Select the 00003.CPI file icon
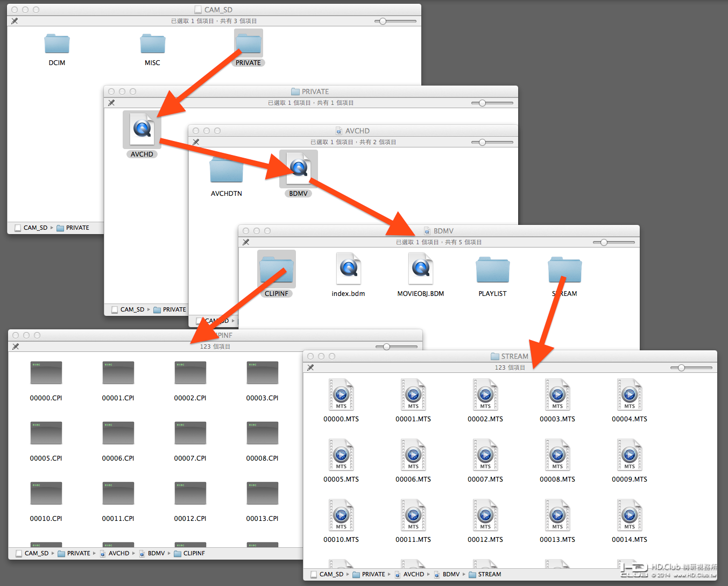The image size is (728, 586). [x=263, y=372]
